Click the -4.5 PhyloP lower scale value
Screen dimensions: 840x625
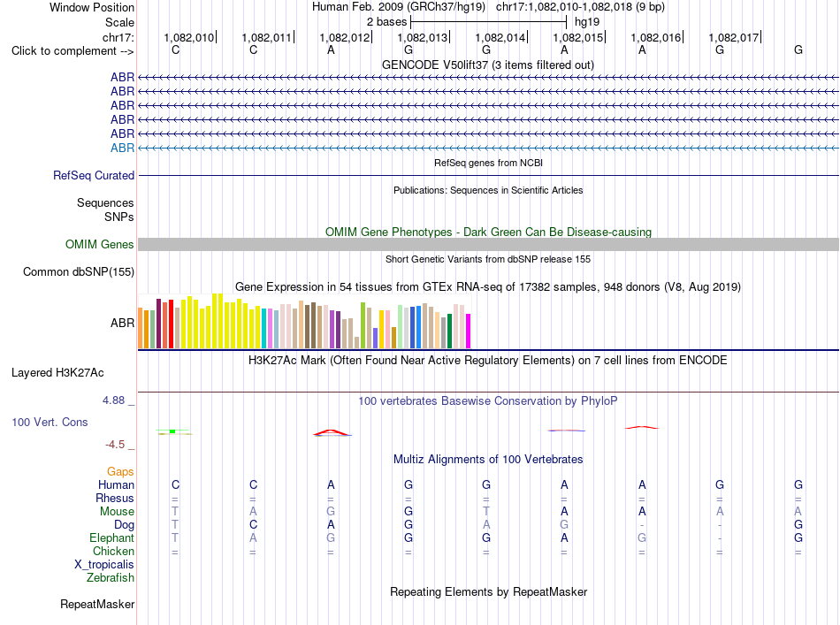[115, 445]
